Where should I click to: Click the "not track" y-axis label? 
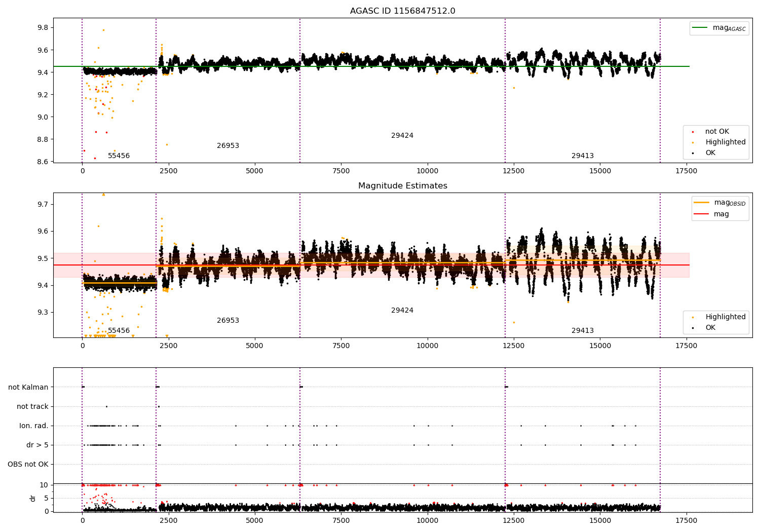pos(32,407)
